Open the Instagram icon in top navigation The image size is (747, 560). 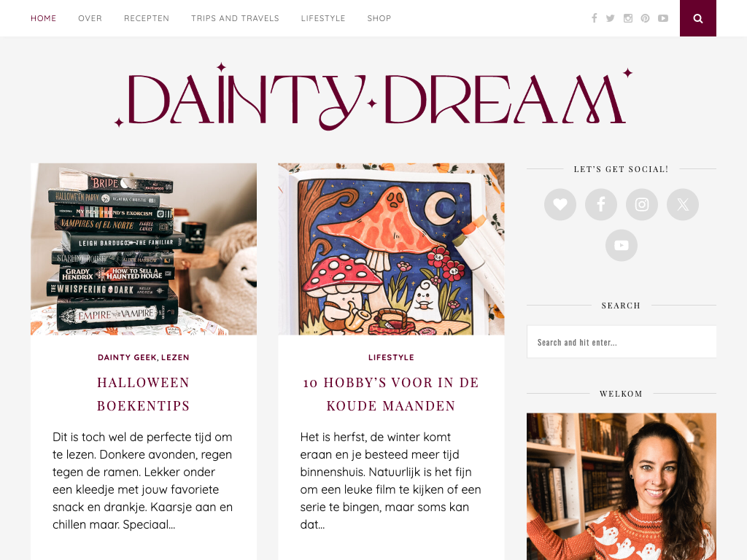pos(628,18)
